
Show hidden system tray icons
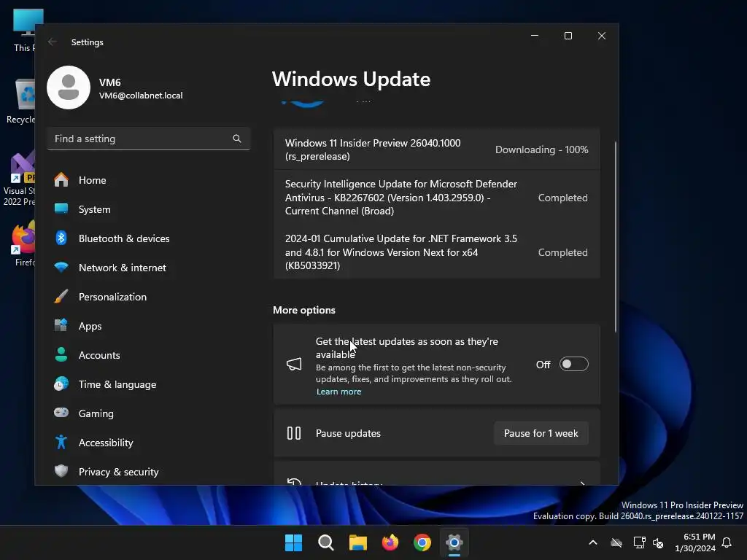coord(593,542)
